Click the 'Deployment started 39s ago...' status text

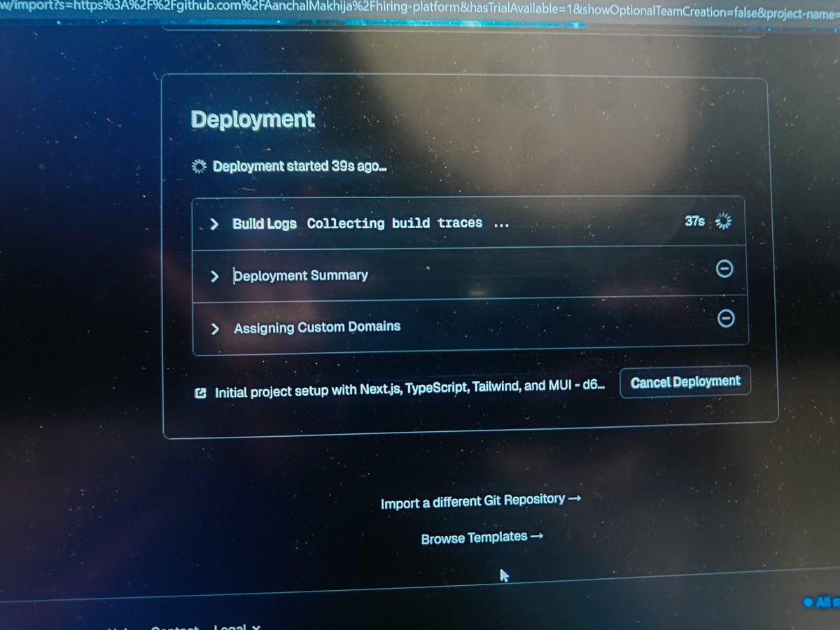(300, 167)
